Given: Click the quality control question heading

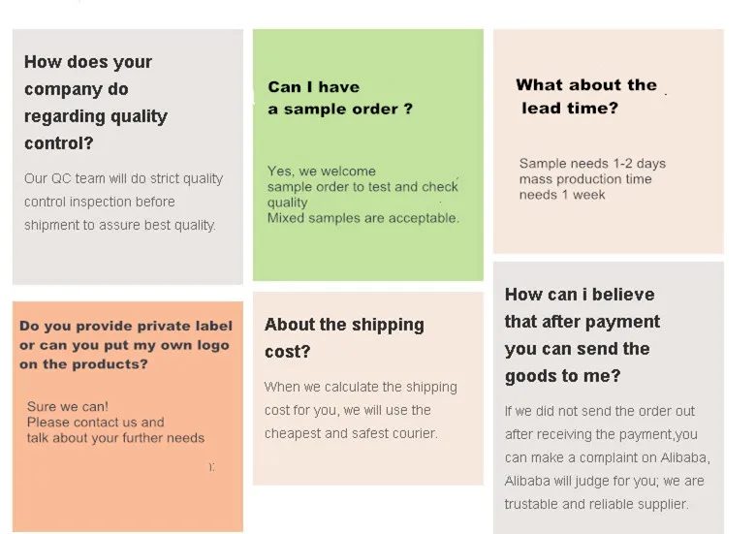Looking at the screenshot, I should [96, 103].
